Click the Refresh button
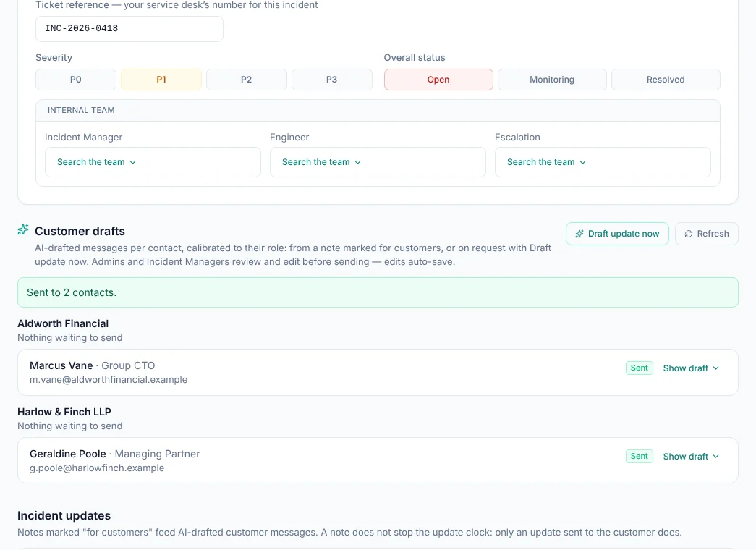The height and width of the screenshot is (550, 756). coord(706,234)
